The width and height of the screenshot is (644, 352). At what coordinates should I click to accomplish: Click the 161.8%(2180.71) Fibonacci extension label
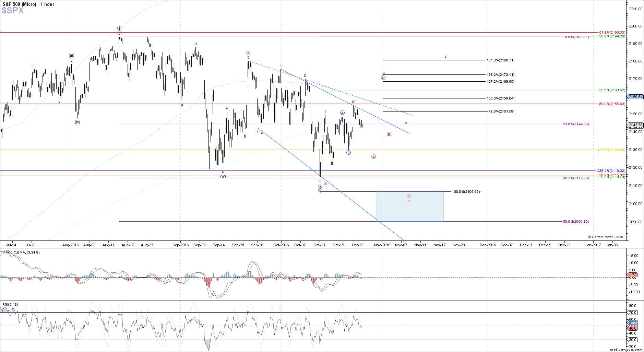[x=500, y=60]
